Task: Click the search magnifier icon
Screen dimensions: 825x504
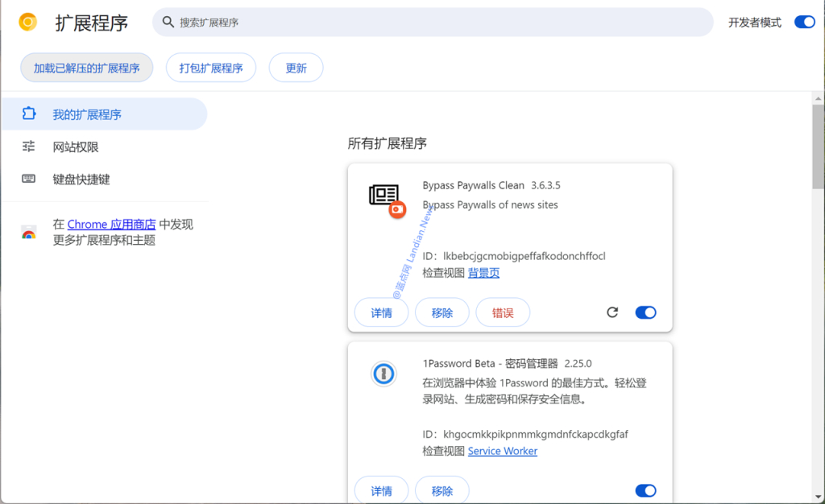Action: 168,22
